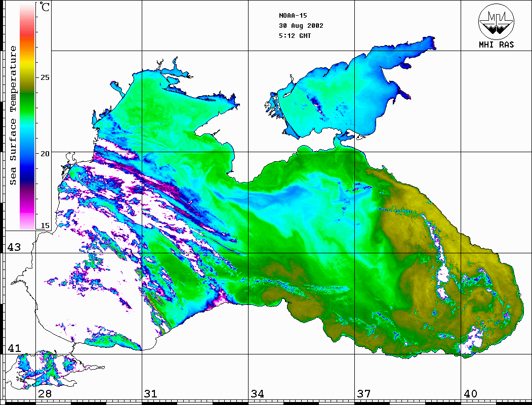Click the MHI RAS logo emblem
Image resolution: width=532 pixels, height=405 pixels.
click(497, 21)
